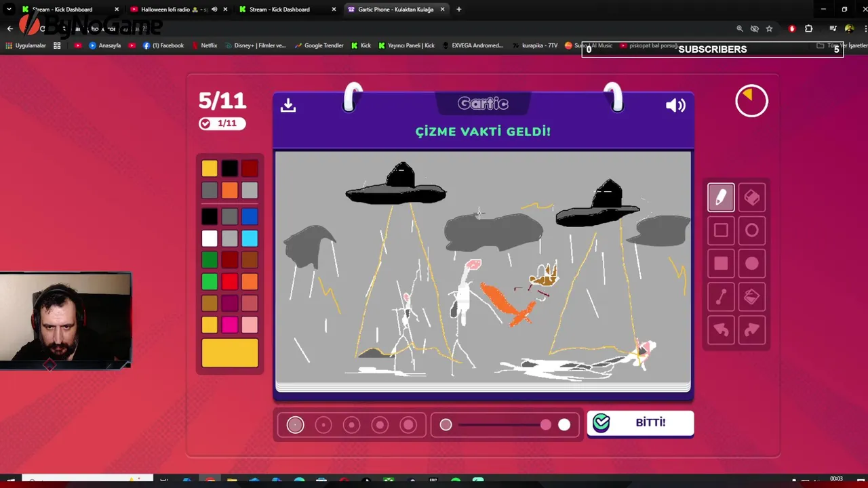The image size is (868, 488).
Task: Select the smallest brush size
Action: [x=295, y=425]
